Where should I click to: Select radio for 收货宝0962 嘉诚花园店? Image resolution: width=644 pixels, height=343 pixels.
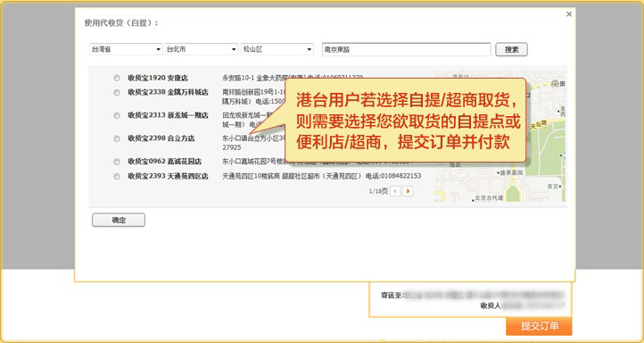pyautogui.click(x=117, y=162)
